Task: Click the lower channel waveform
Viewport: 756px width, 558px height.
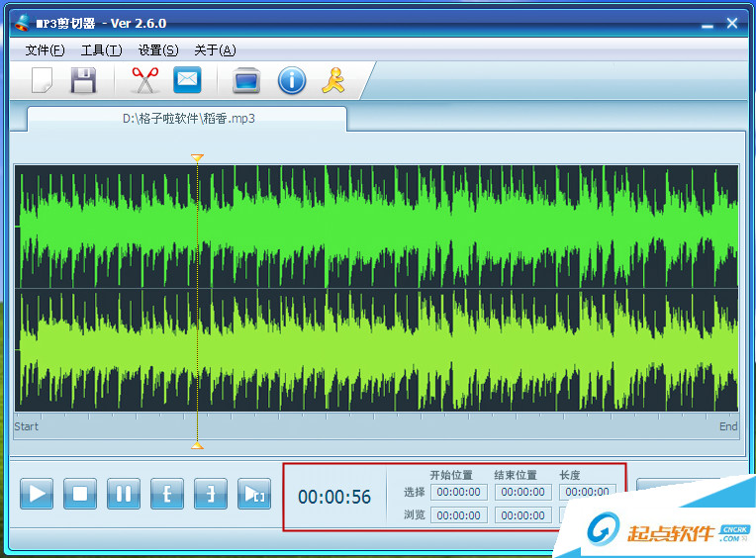Action: click(x=376, y=350)
